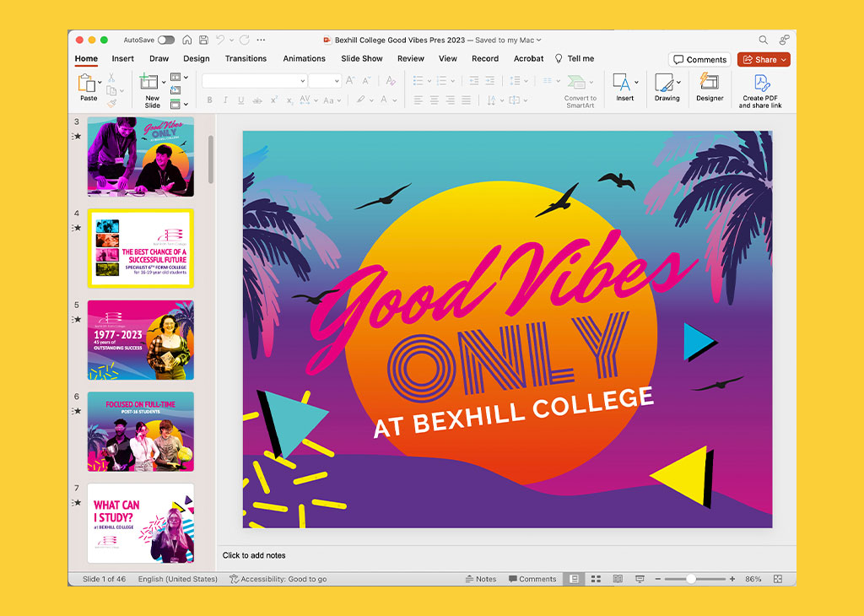Expand document title save location chevron

539,40
